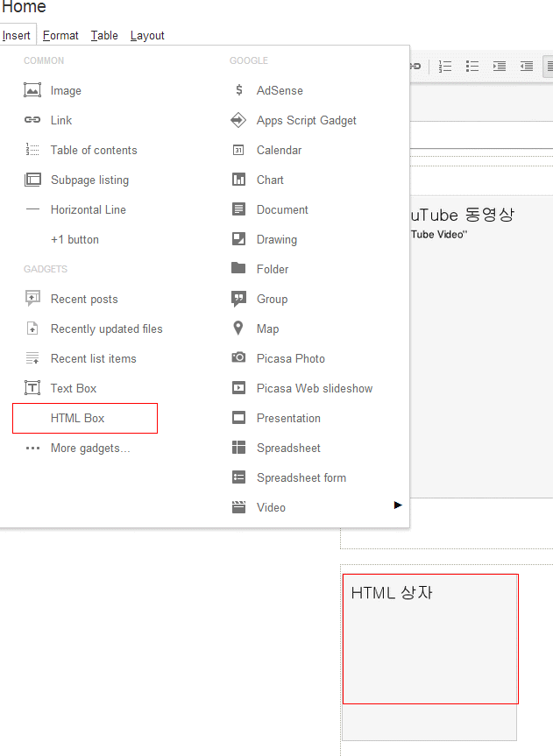Click the Recent posts gadget icon

[32, 299]
